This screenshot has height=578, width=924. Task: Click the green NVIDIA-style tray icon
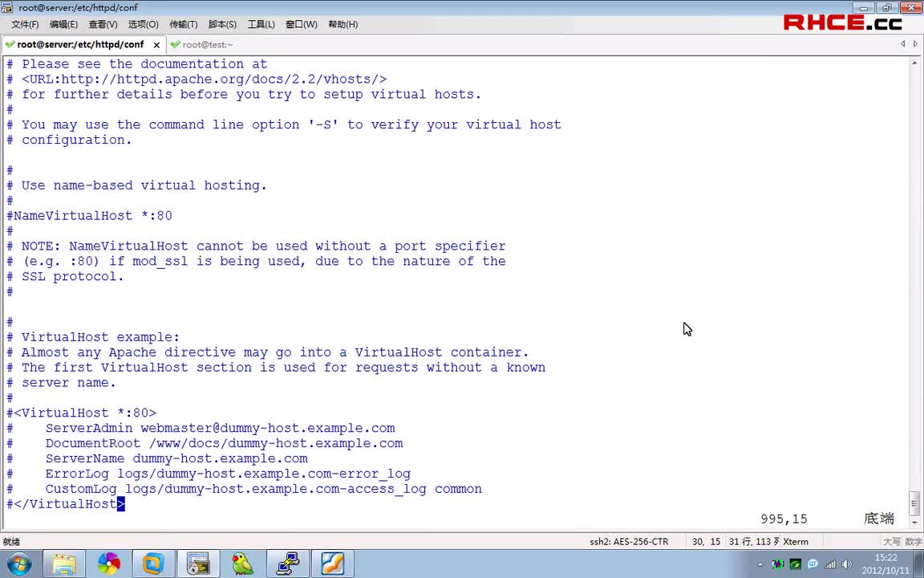tap(795, 564)
